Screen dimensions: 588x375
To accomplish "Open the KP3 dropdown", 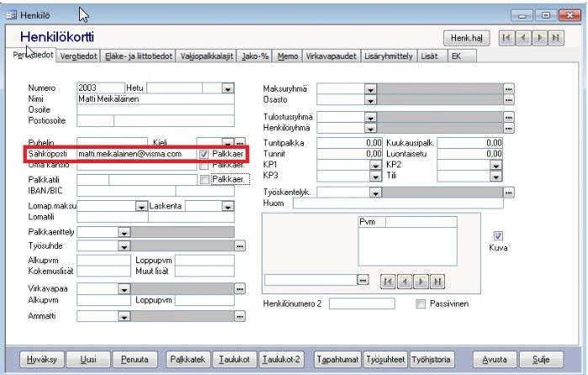I will click(x=375, y=176).
